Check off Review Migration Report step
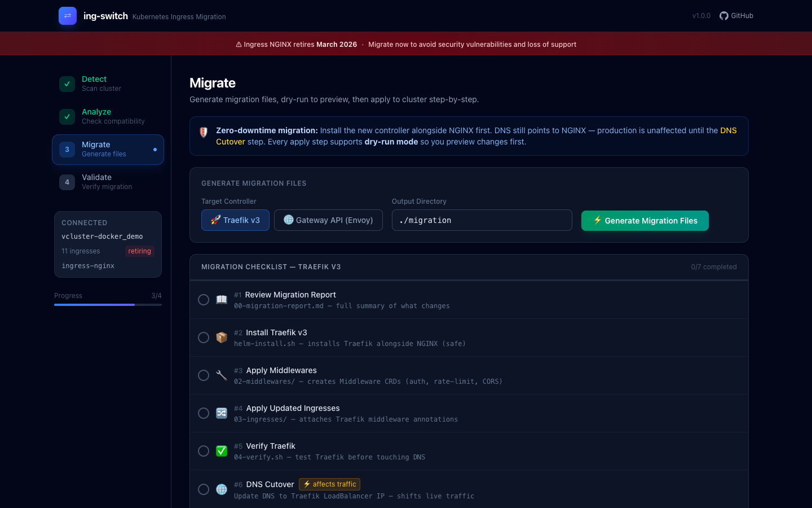Screen dimensions: 812x508 [204, 300]
